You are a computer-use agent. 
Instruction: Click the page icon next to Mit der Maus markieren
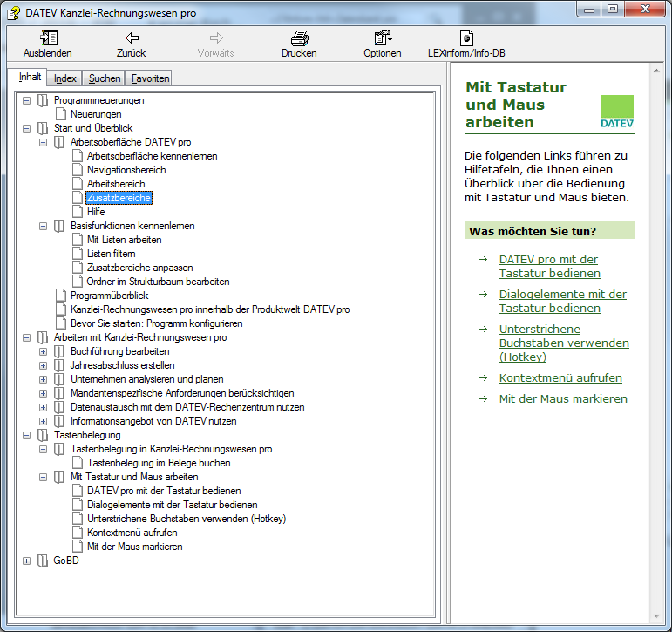tap(78, 547)
